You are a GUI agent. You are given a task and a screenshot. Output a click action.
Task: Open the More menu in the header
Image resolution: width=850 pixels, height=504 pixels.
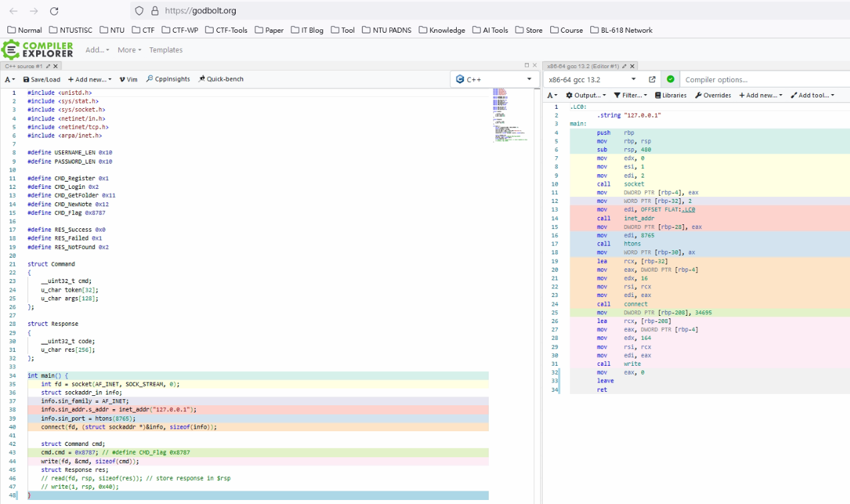(x=130, y=50)
